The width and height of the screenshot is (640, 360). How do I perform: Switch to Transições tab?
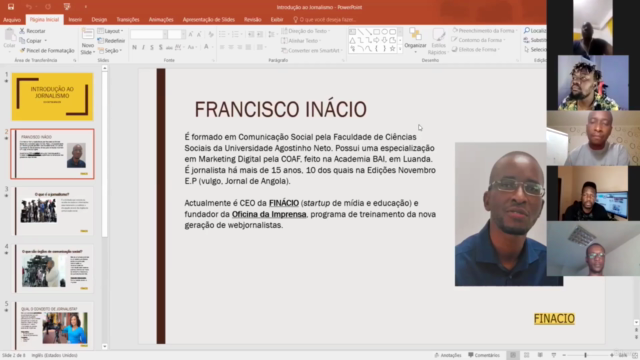128,20
